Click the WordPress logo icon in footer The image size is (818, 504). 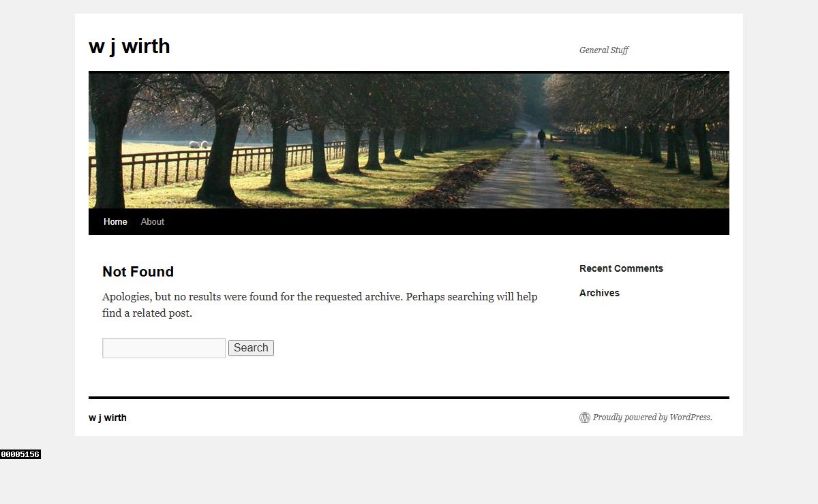[585, 418]
